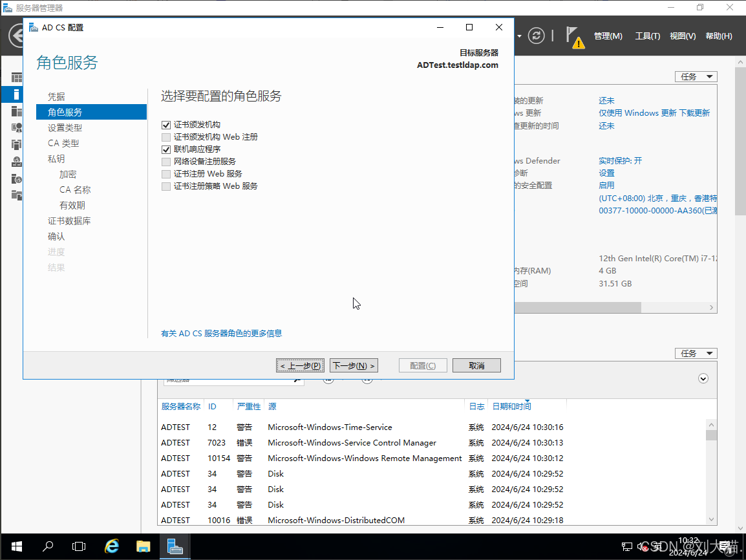Click AD CS configuration window title icon
The width and height of the screenshot is (746, 560).
click(x=34, y=28)
